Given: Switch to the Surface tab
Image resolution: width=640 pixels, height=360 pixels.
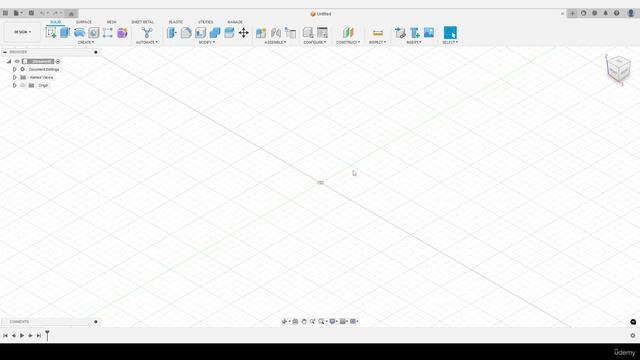Looking at the screenshot, I should [84, 22].
